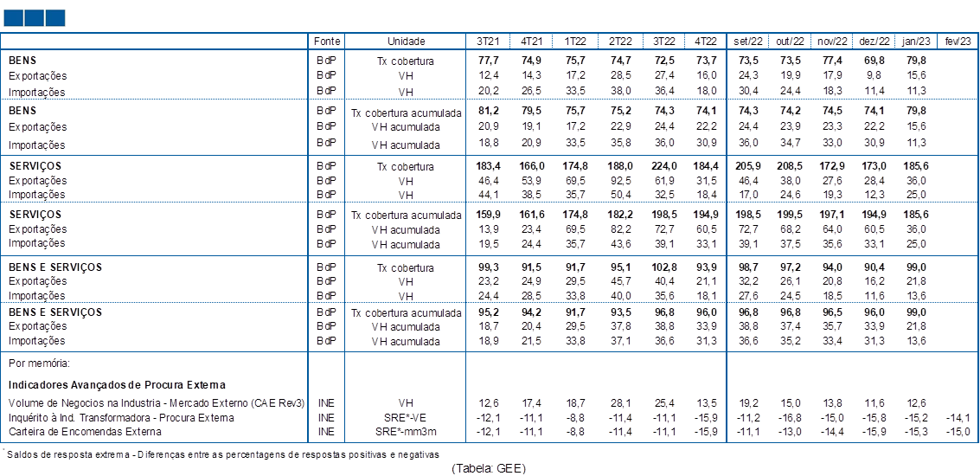This screenshot has width=980, height=476.
Task: Select Volume de Negocios na Industria row label
Action: tap(157, 403)
